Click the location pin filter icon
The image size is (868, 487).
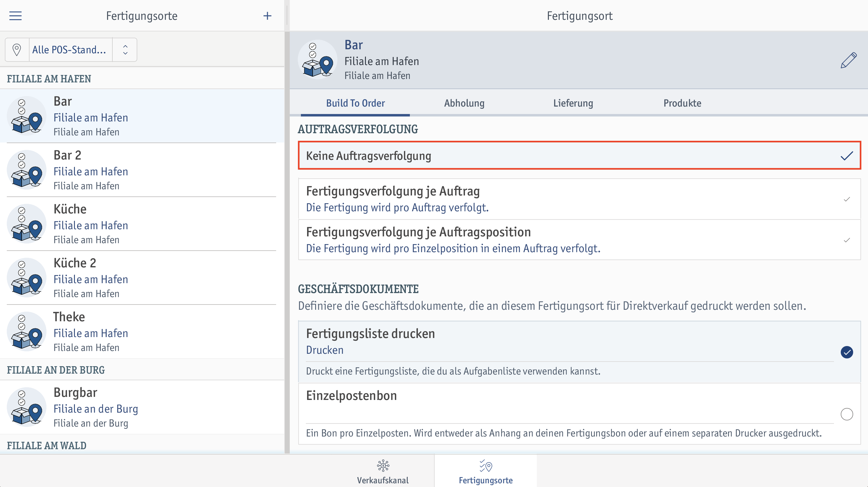pyautogui.click(x=17, y=50)
